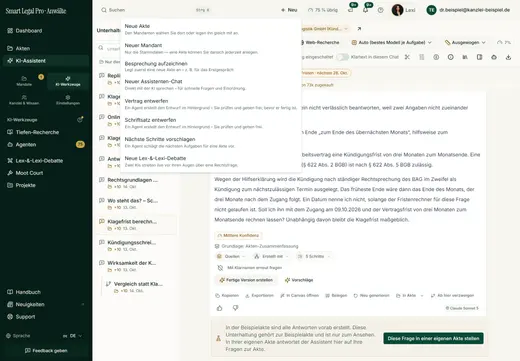
Task: Click Fertige Version erstellen button
Action: (246, 280)
